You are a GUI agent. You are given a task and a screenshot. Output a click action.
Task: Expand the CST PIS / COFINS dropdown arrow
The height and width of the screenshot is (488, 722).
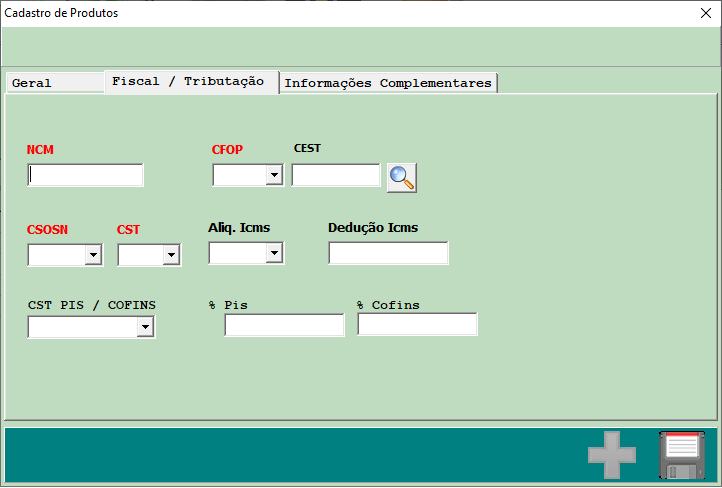[145, 327]
